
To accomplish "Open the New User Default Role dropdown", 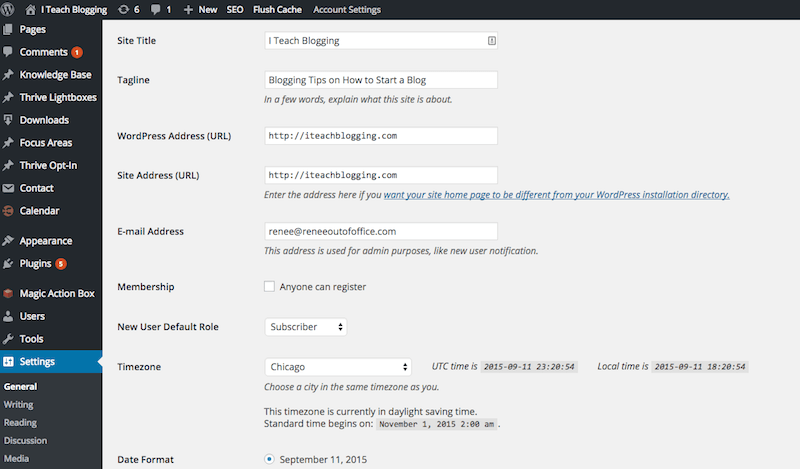I will [x=306, y=327].
